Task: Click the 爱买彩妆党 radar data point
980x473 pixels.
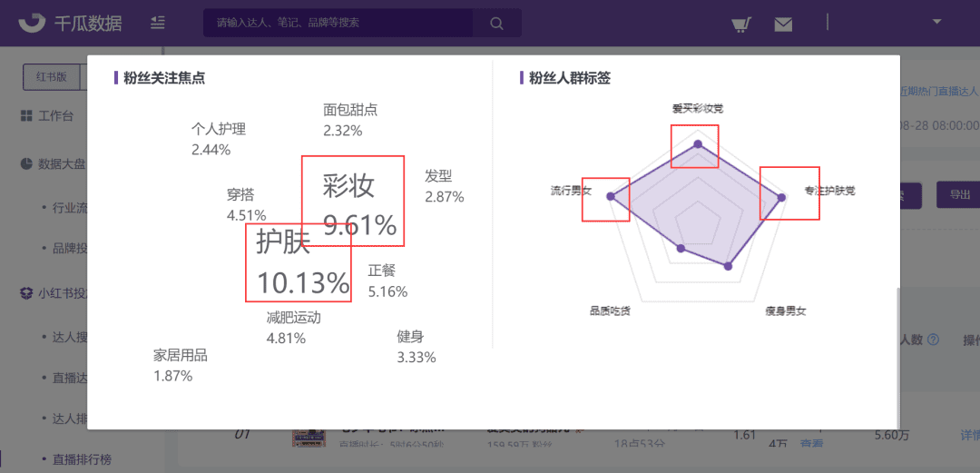Action: pyautogui.click(x=698, y=145)
